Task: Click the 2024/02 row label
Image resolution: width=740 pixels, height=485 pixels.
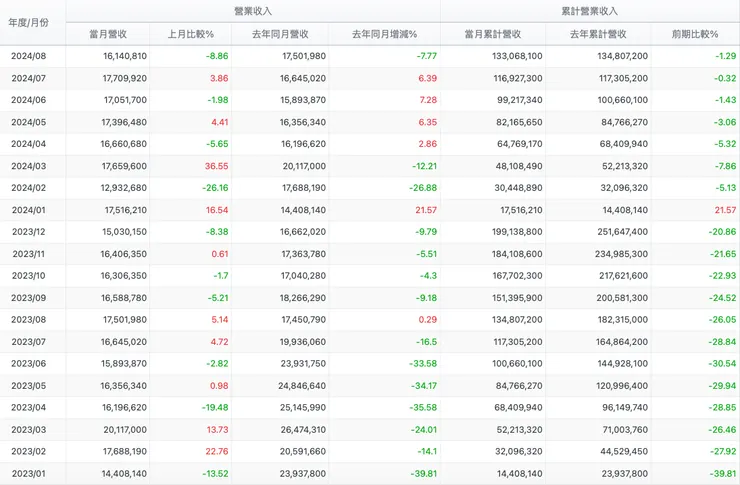Action: [x=29, y=188]
